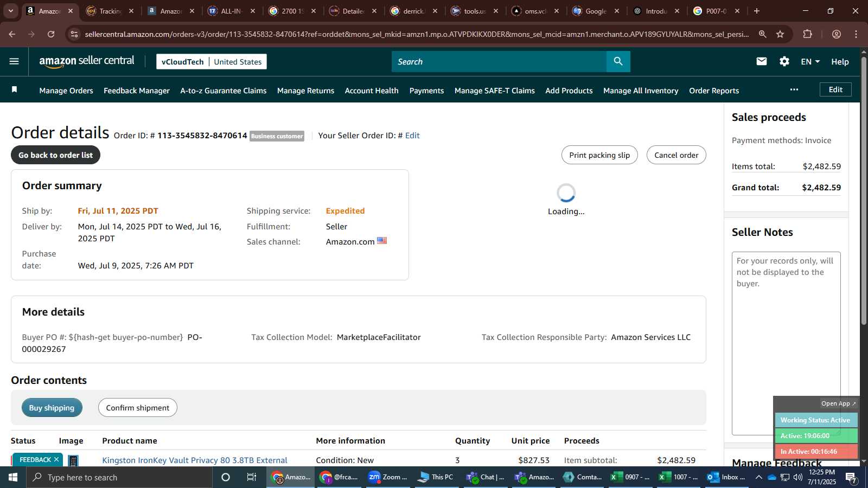Viewport: 868px width, 488px height.
Task: Open Manage Returns menu item
Action: pyautogui.click(x=305, y=91)
